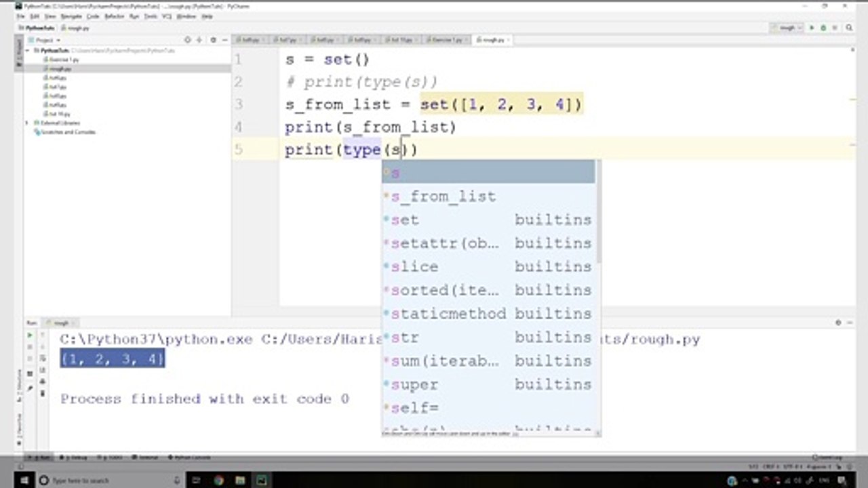This screenshot has height=488, width=868.
Task: Click the rough tab in Run panel
Action: 60,323
